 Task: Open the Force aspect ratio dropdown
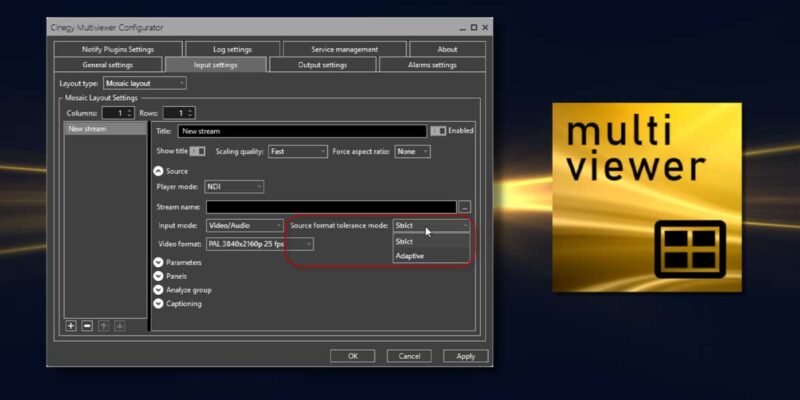click(412, 152)
